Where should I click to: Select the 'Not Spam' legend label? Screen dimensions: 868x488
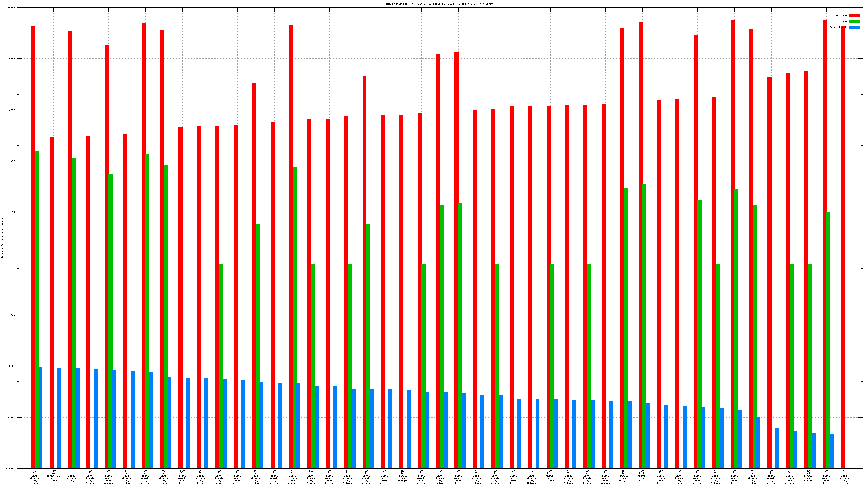click(x=841, y=15)
